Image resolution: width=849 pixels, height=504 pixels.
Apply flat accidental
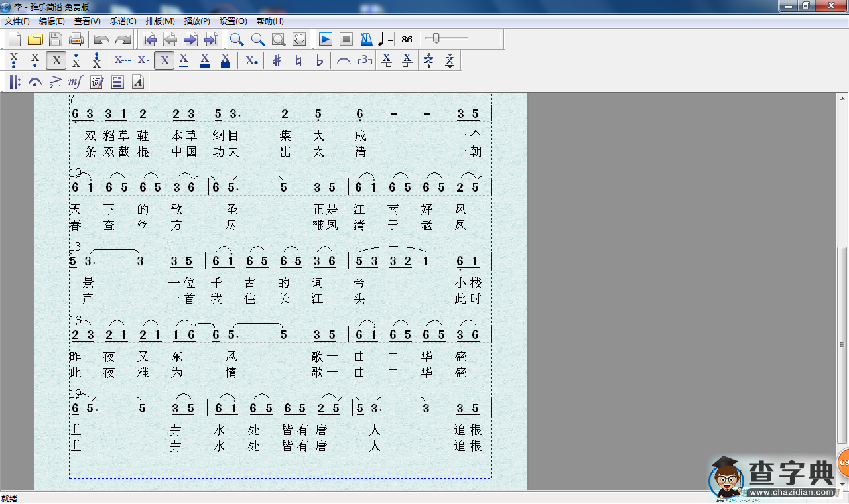pos(319,61)
